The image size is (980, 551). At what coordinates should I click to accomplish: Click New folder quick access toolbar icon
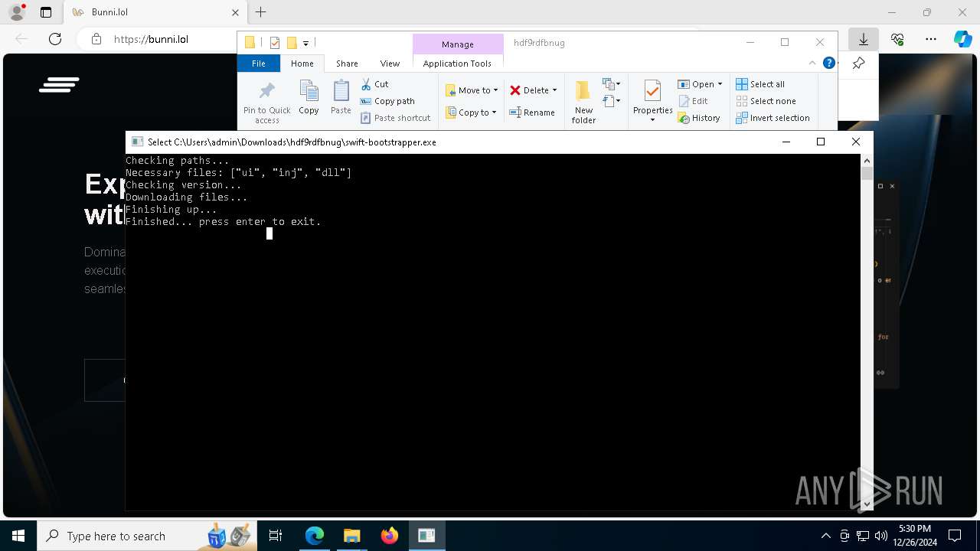pos(292,43)
